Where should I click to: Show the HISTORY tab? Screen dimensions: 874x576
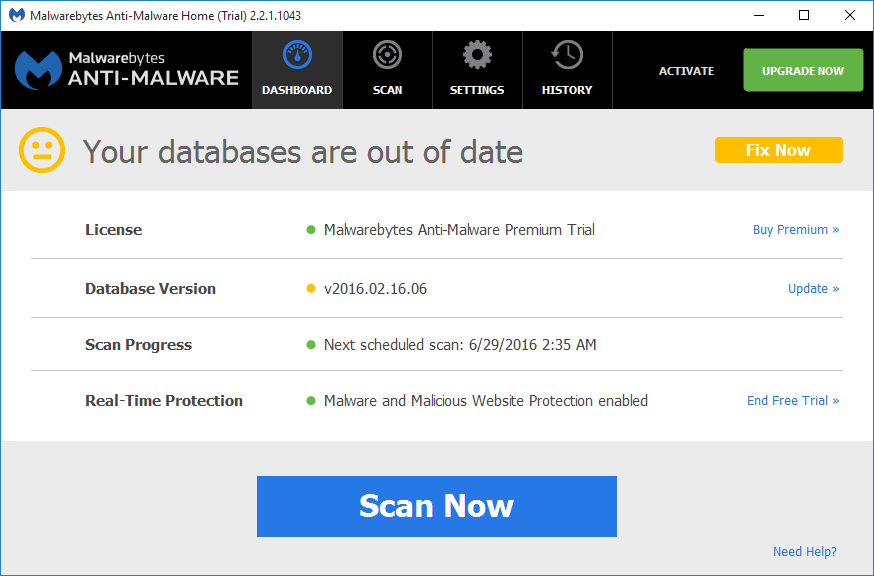point(567,70)
